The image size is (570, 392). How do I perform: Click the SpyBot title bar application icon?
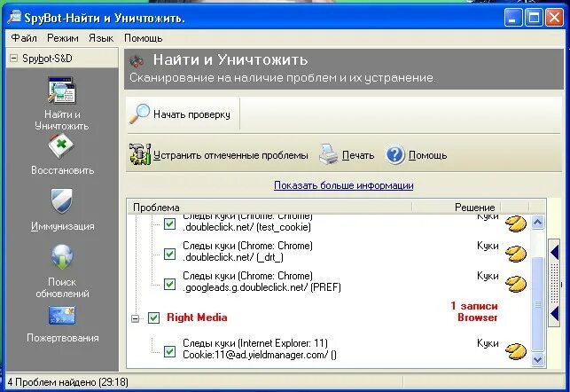14,17
